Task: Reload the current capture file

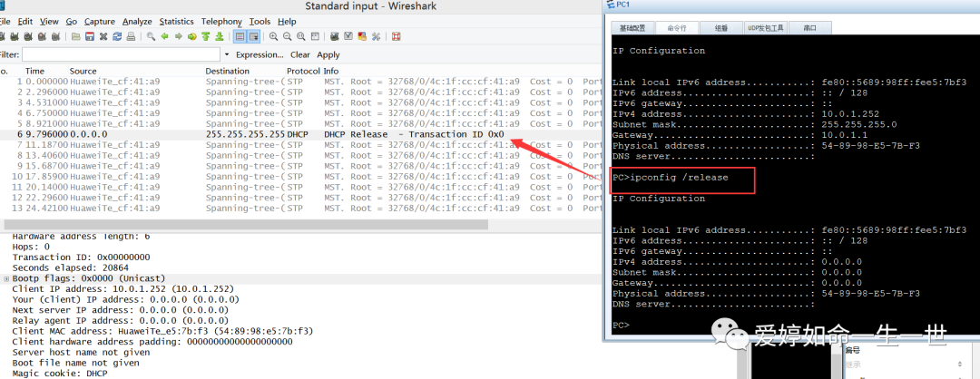Action: (x=117, y=36)
